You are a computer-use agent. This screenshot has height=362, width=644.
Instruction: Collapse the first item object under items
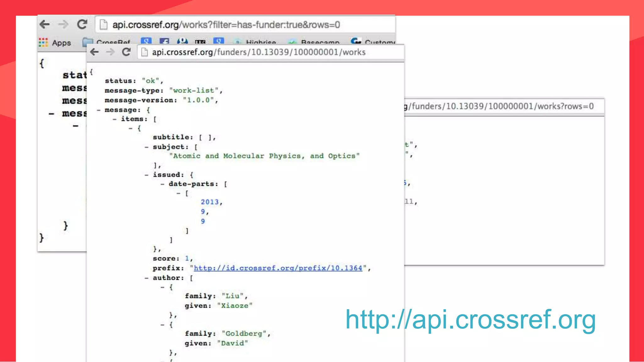point(131,128)
